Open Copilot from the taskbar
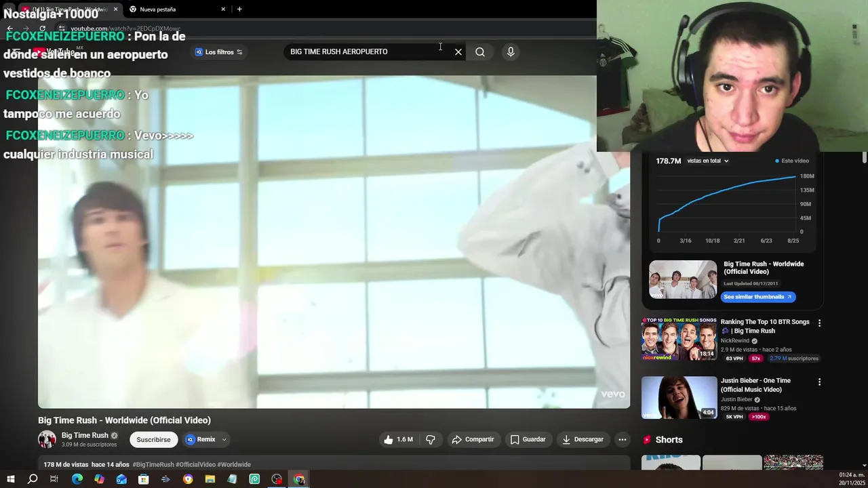 pyautogui.click(x=100, y=479)
